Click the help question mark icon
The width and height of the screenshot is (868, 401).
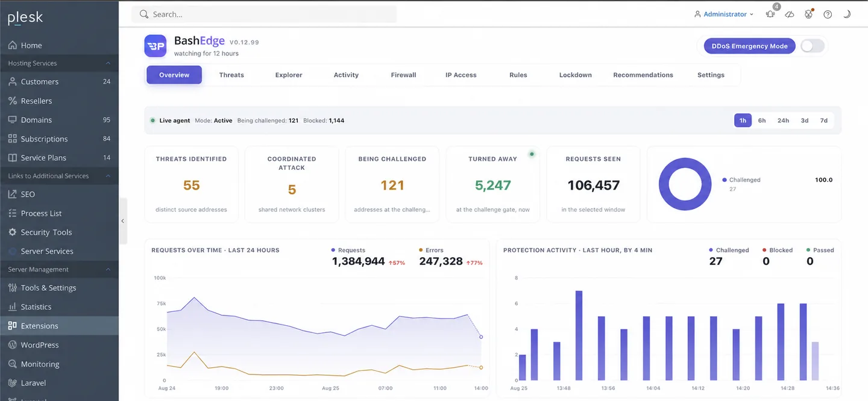coord(828,14)
